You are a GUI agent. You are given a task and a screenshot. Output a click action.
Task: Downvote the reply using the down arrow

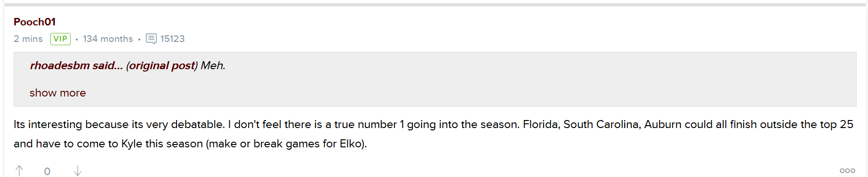pyautogui.click(x=78, y=170)
